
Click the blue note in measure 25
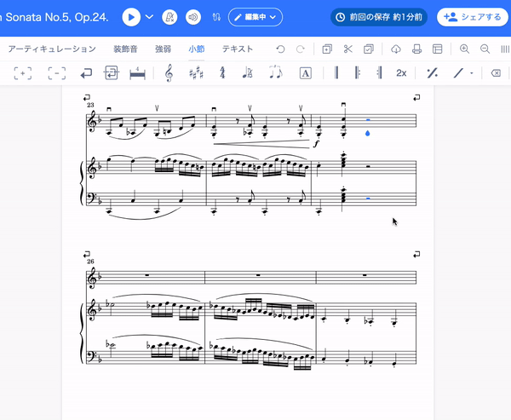[x=367, y=134]
